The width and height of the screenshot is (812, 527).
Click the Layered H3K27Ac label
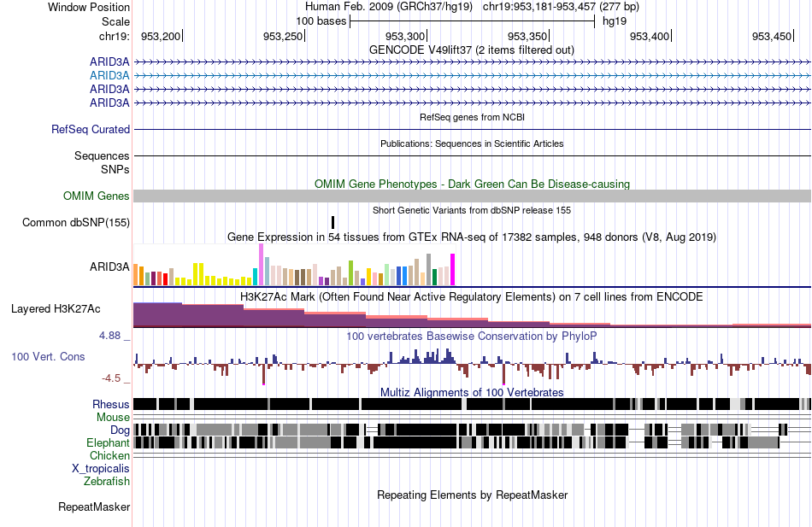pos(56,309)
